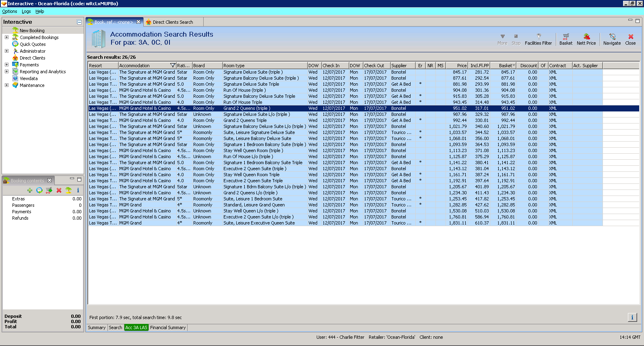The image size is (644, 346).
Task: Click the info button at bottom right of results
Action: [x=632, y=317]
